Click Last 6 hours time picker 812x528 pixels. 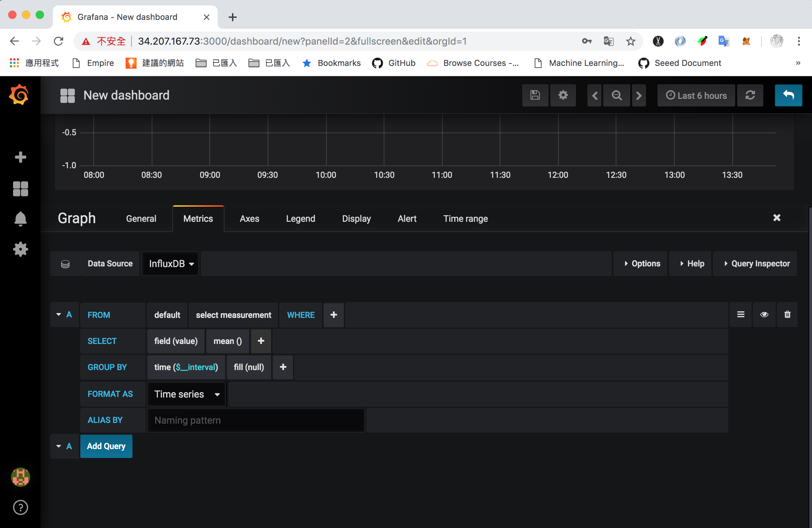(x=696, y=95)
